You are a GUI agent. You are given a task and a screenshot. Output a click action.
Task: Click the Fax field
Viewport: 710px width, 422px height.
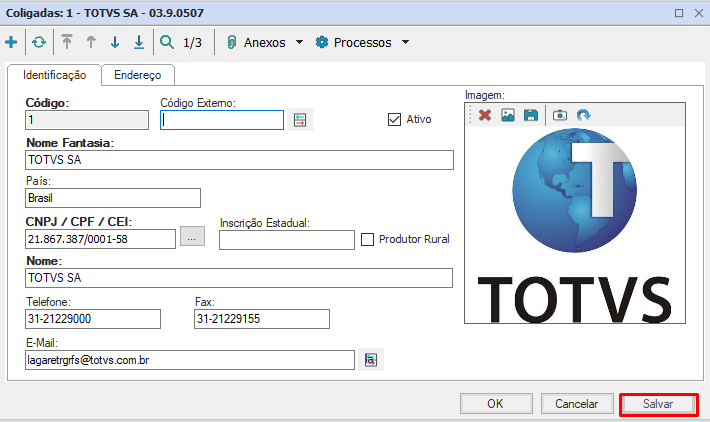click(x=262, y=319)
